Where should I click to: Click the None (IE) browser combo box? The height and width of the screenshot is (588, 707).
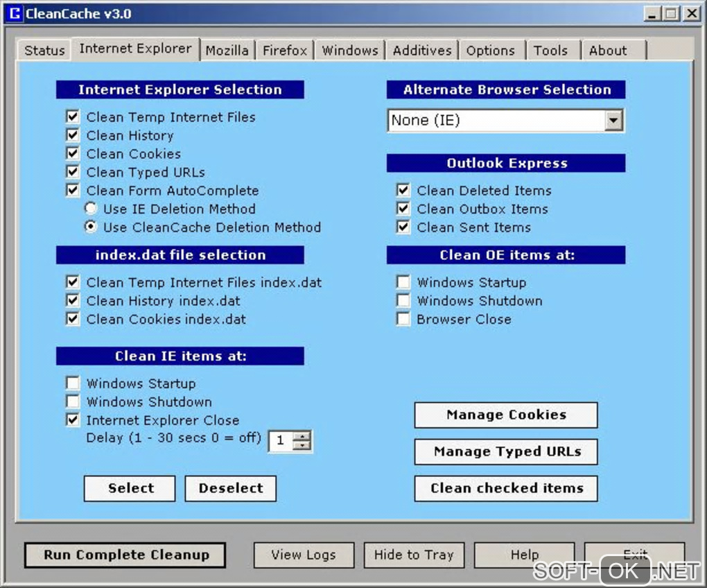pyautogui.click(x=505, y=121)
